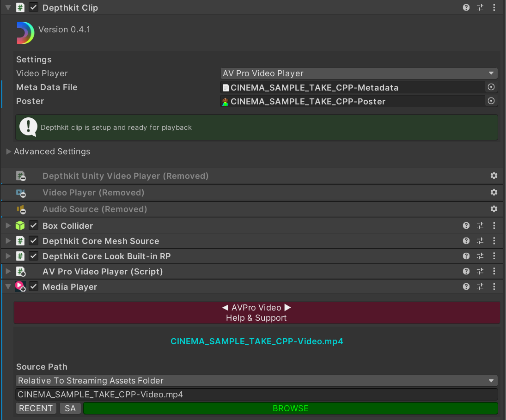Open presets for Box Collider component
The width and height of the screenshot is (506, 420).
click(480, 226)
